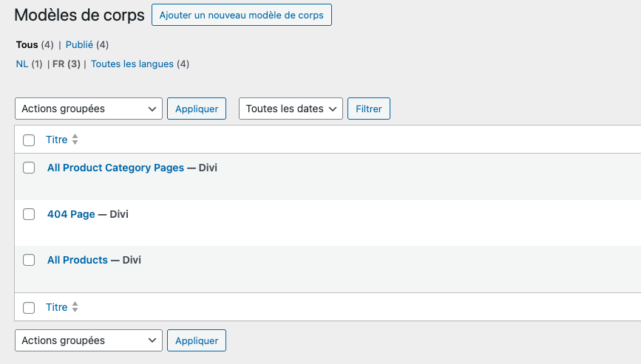Viewport: 641px width, 364px height.
Task: Check the box for All Product Category Pages
Action: click(29, 168)
